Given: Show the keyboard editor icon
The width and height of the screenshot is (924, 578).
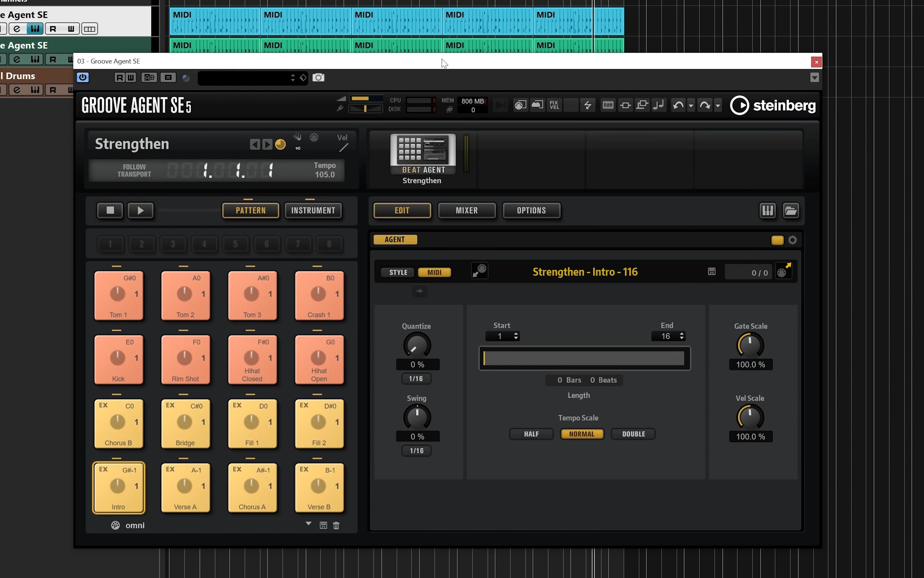Looking at the screenshot, I should [767, 210].
